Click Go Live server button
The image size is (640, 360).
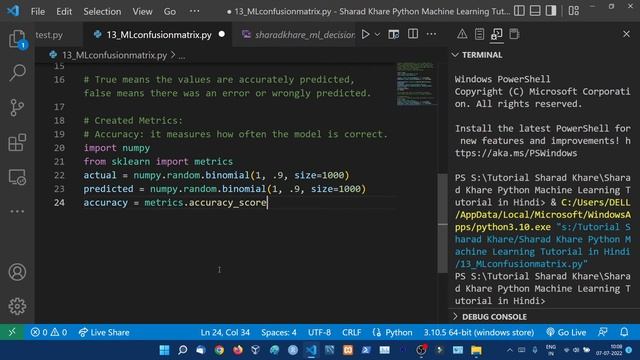(x=566, y=332)
